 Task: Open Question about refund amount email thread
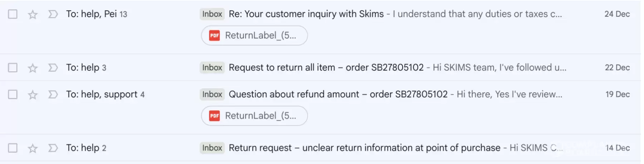[338, 94]
